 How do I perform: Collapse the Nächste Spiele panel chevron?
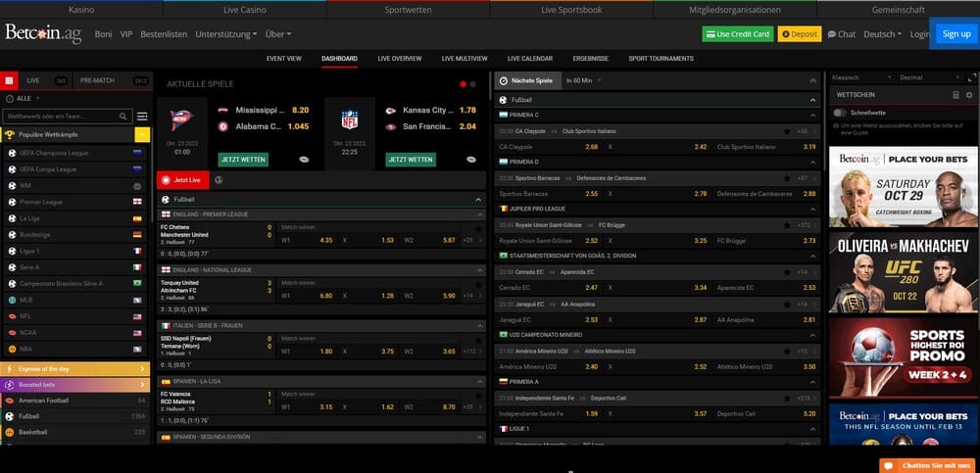click(812, 80)
